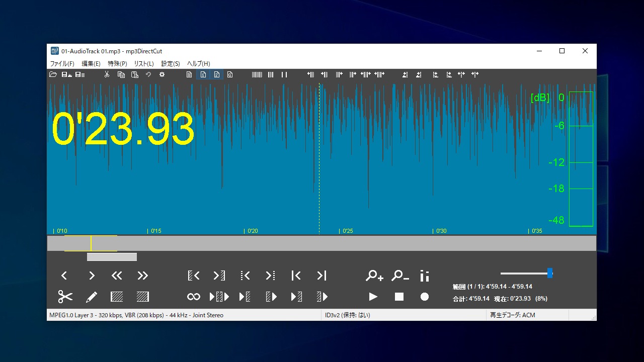Toggle the page '1' toolbar icon
This screenshot has width=644, height=362.
(x=203, y=74)
